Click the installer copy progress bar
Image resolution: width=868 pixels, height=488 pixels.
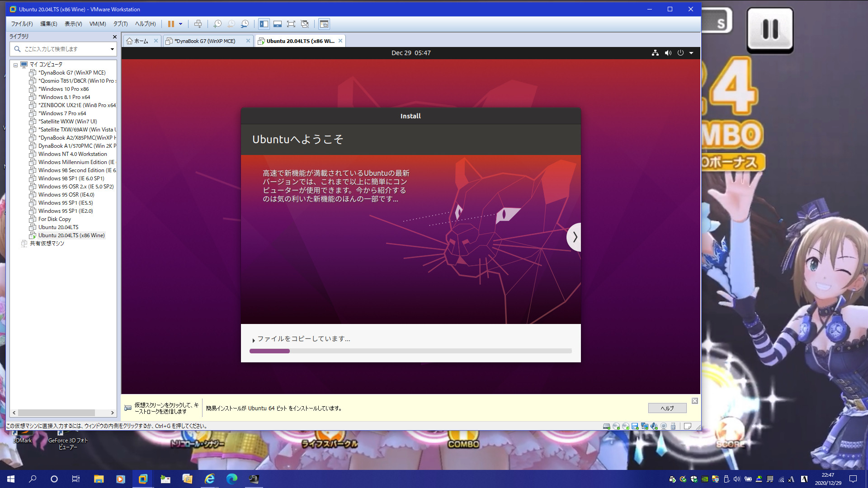(410, 351)
